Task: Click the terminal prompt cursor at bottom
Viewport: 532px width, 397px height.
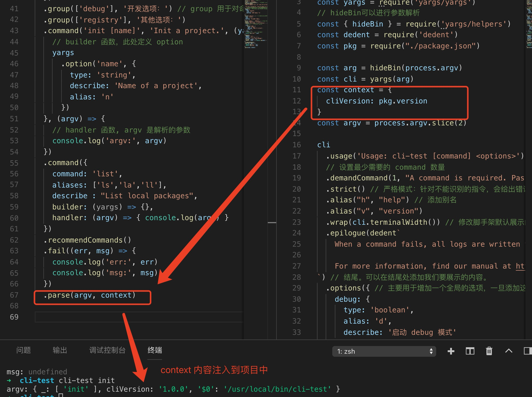Action: click(61, 395)
